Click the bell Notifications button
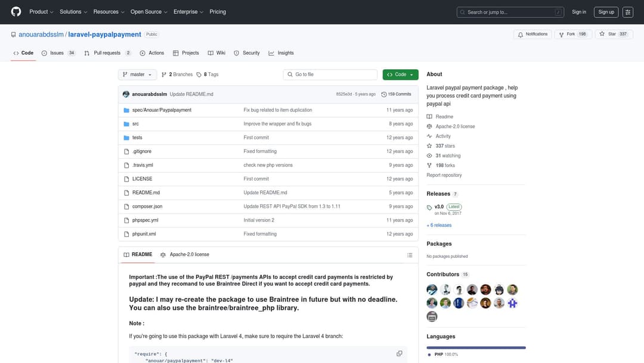This screenshot has height=363, width=644. [532, 34]
